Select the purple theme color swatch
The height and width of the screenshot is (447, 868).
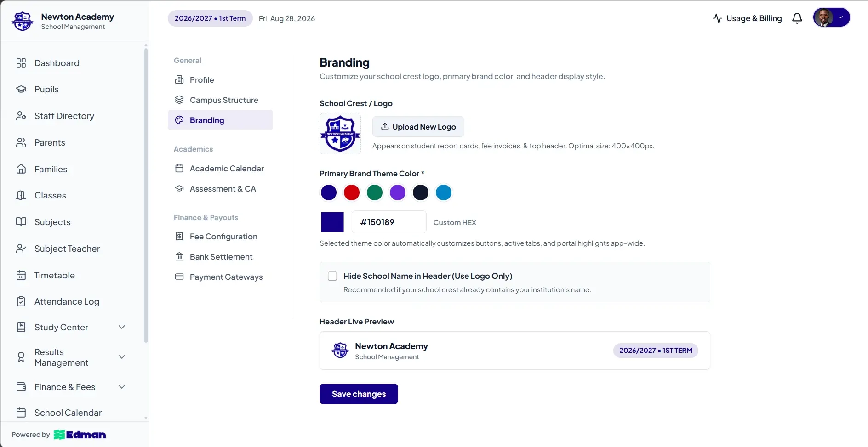tap(398, 192)
